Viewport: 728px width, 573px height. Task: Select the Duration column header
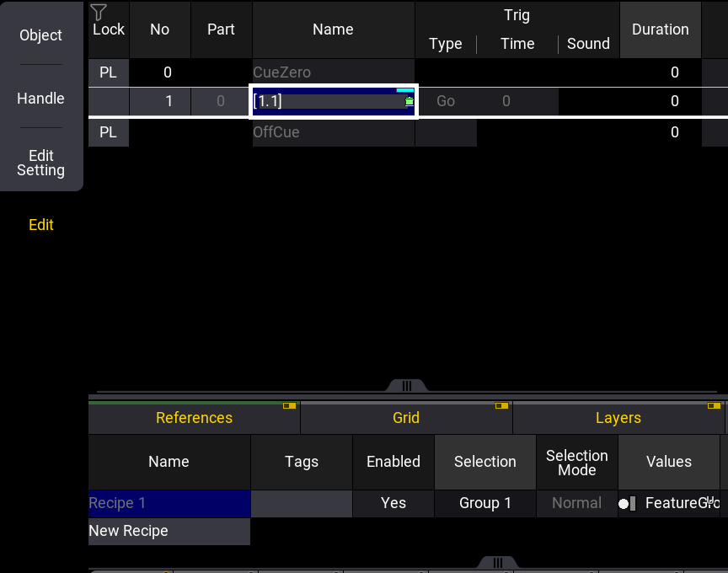[660, 29]
